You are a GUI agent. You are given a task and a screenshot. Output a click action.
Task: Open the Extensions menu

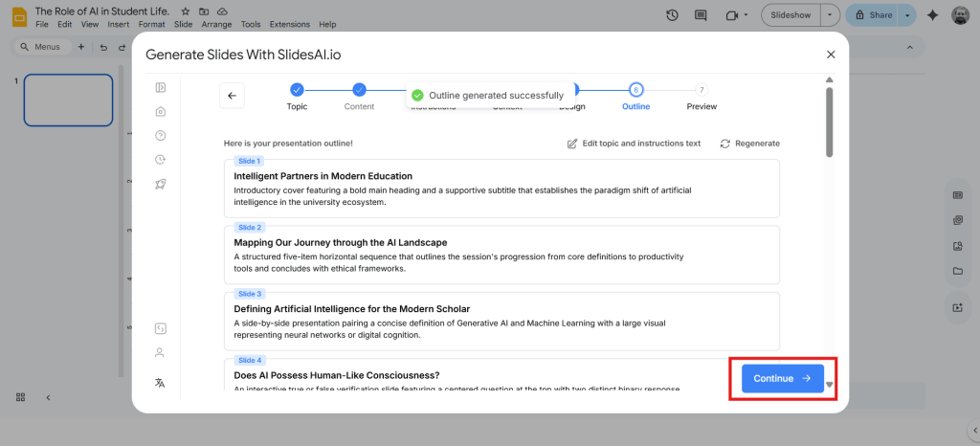(x=289, y=24)
